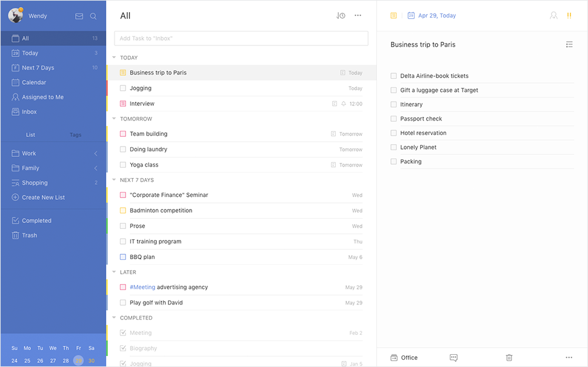Open the sort options icon in task list
588x367 pixels.
[x=341, y=16]
